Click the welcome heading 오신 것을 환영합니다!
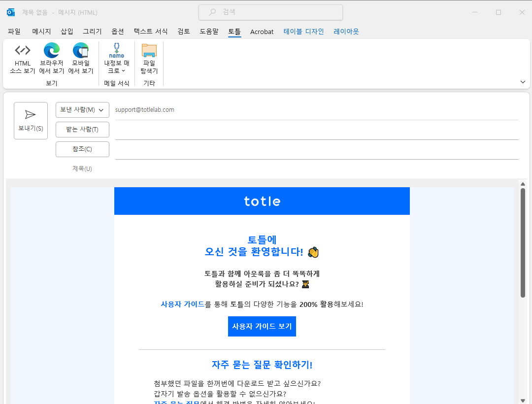 (x=254, y=252)
